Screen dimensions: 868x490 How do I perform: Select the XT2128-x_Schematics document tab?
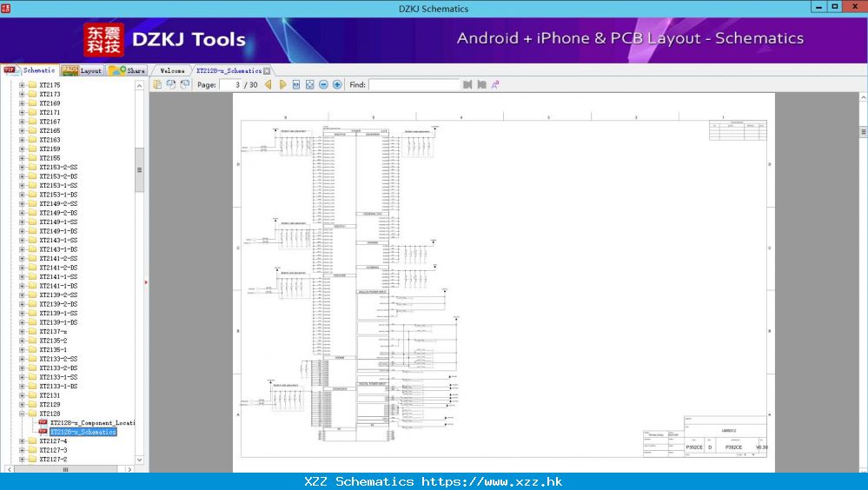[229, 71]
